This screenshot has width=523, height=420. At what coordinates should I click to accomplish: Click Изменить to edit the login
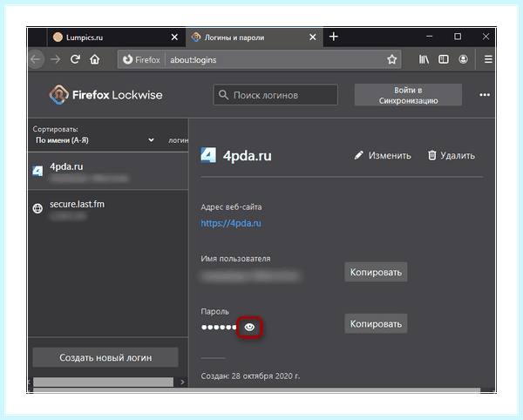pos(383,156)
